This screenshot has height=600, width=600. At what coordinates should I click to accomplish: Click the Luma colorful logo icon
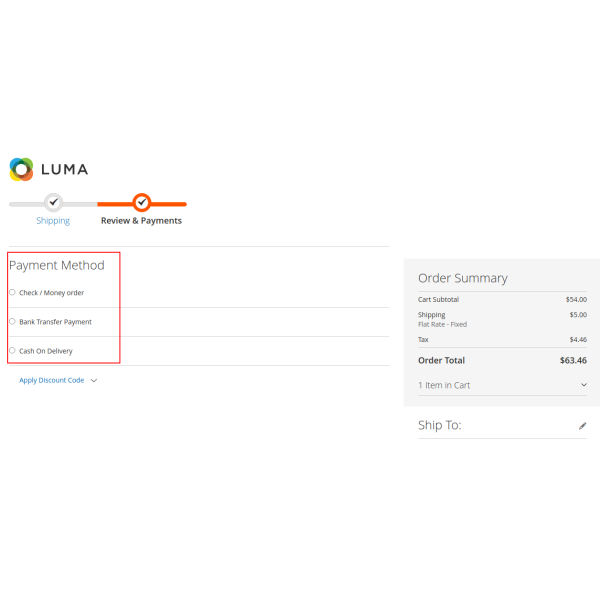tap(21, 169)
